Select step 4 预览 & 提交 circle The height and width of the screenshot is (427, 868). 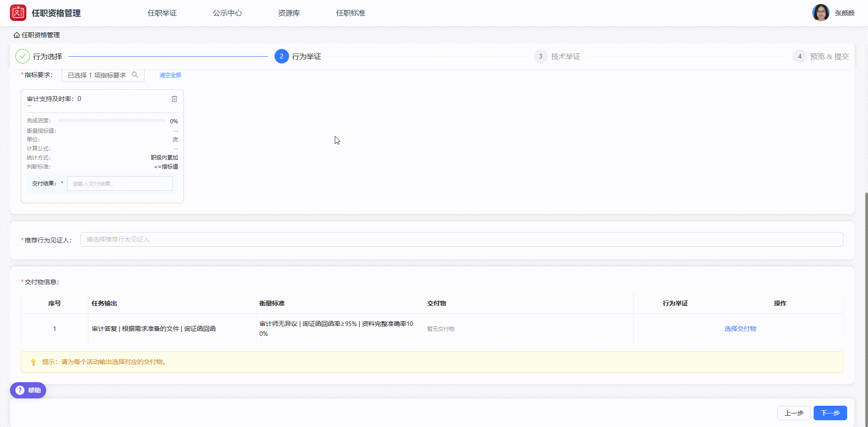(x=799, y=56)
